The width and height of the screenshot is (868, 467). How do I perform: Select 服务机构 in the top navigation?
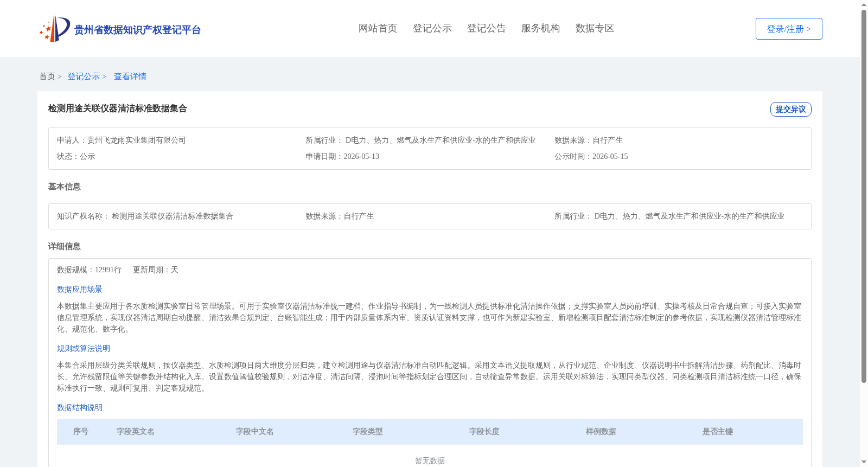[541, 28]
